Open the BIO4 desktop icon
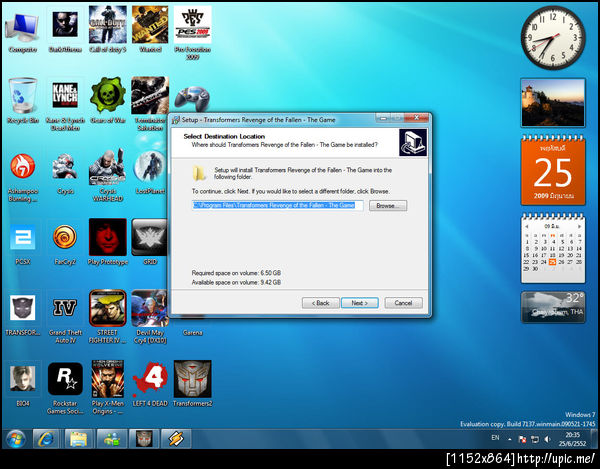The image size is (600, 469). (x=23, y=384)
